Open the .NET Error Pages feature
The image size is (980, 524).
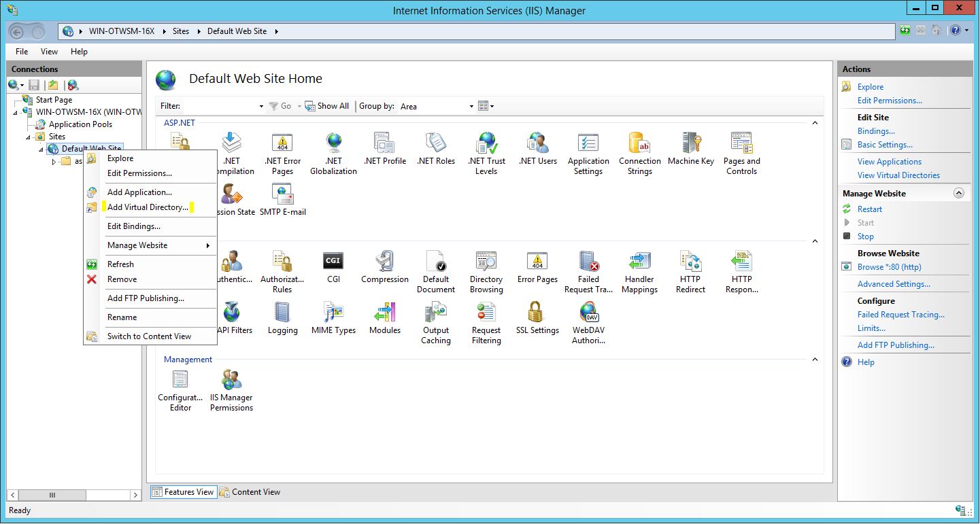tap(282, 154)
